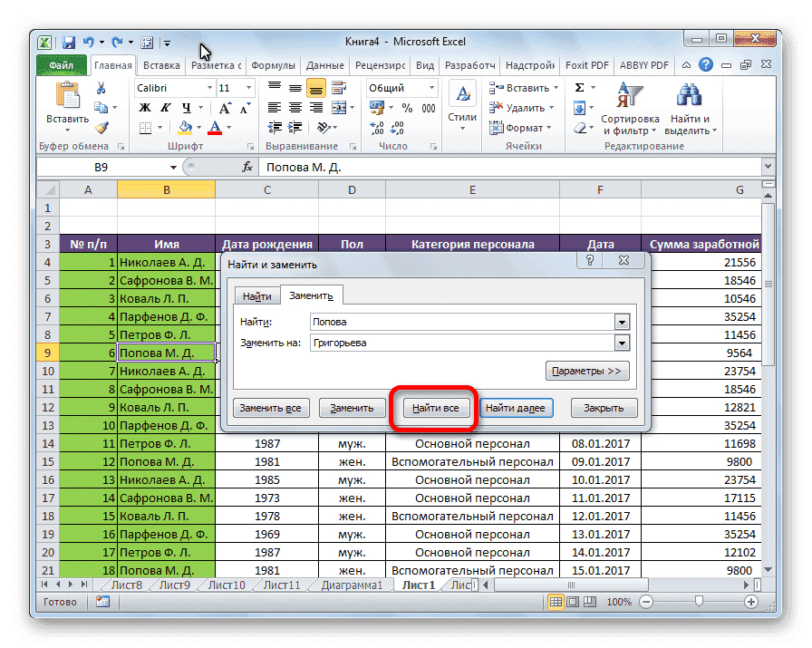Click the AutoSum (Σ) icon

click(x=580, y=87)
